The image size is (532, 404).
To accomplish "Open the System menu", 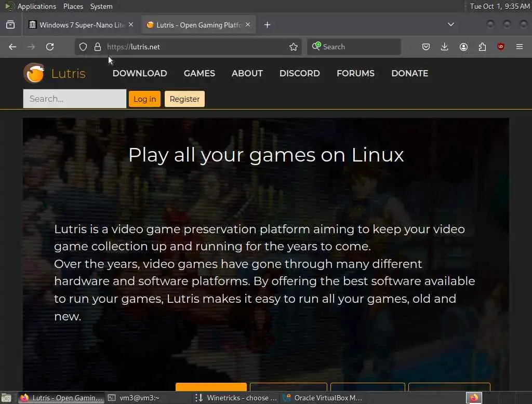I will click(101, 6).
